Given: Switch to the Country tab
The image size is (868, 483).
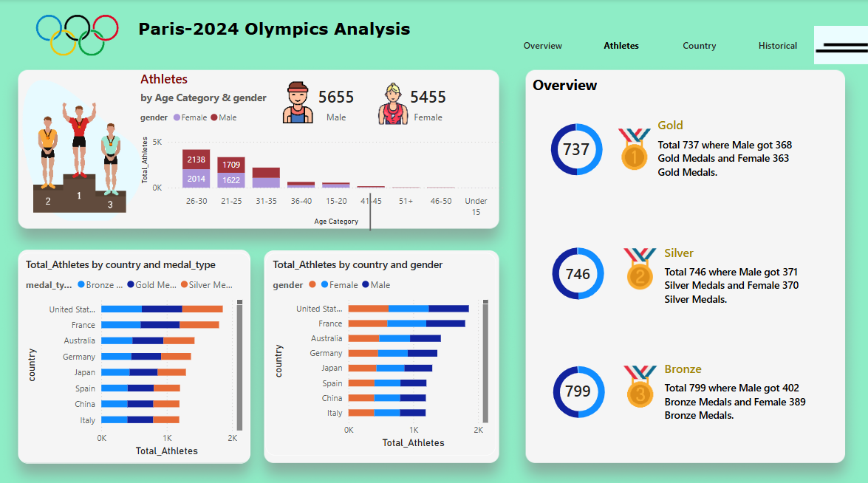Looking at the screenshot, I should click(699, 46).
